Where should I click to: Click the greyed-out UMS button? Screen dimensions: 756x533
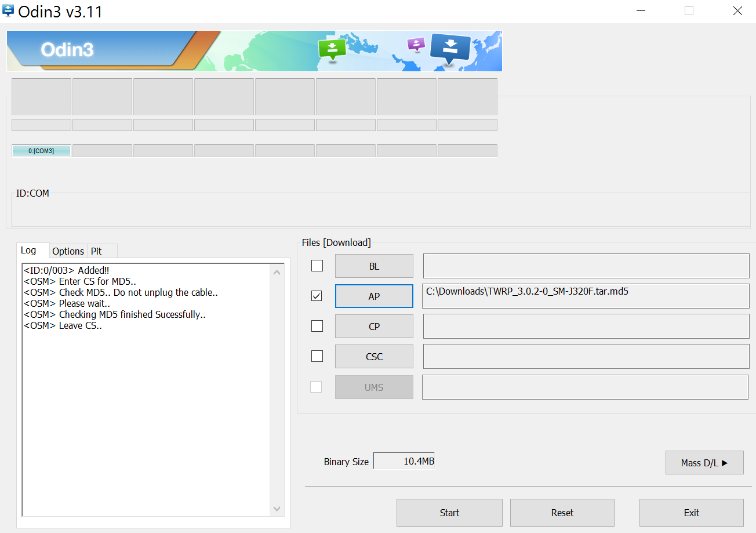click(374, 387)
